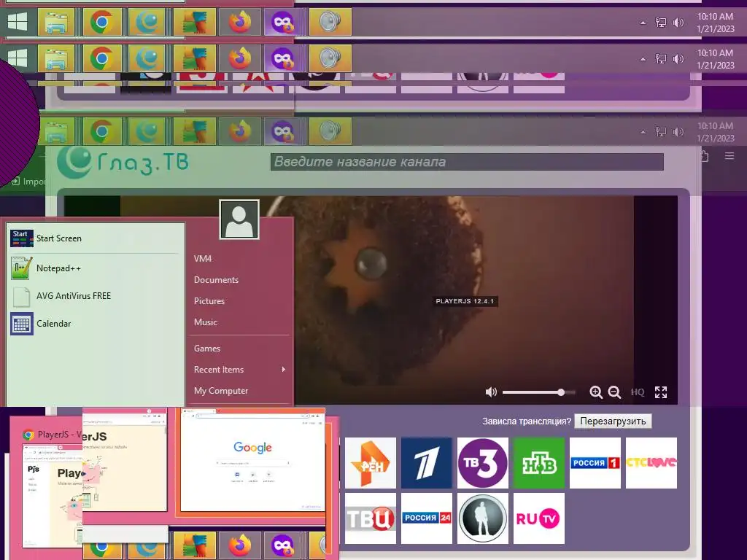Enter fullscreen mode in the video player
The width and height of the screenshot is (747, 560).
661,392
